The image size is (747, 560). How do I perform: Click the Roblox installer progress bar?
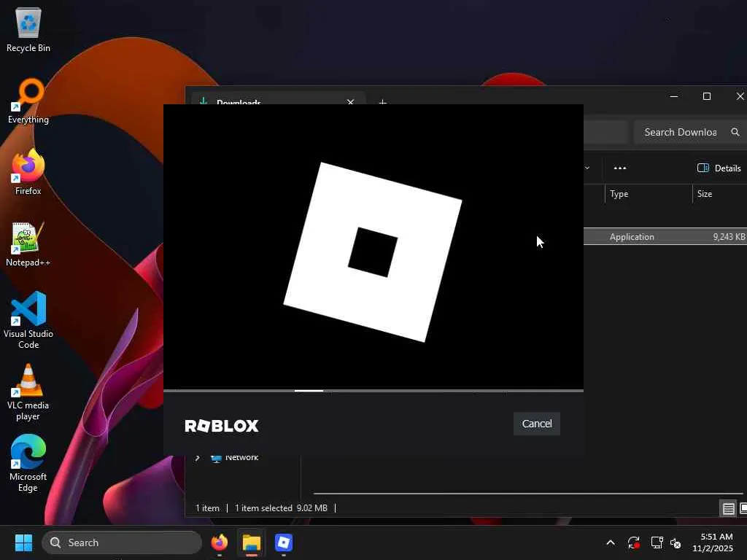[373, 391]
